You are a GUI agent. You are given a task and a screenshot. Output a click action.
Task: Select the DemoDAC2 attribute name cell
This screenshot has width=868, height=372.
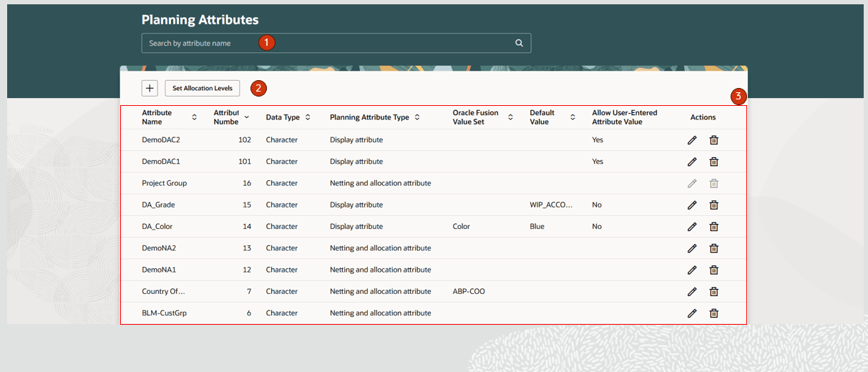click(x=161, y=140)
